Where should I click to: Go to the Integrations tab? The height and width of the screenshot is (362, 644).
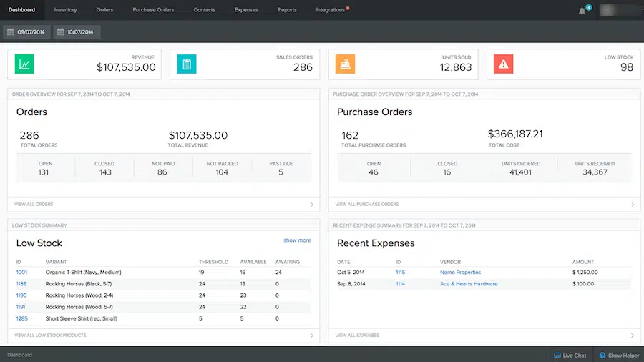point(331,10)
